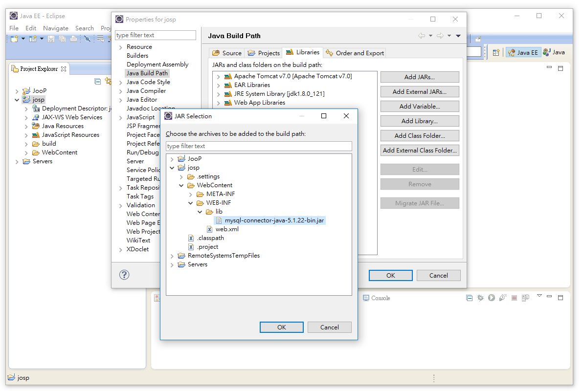Click the play-shaped icon in Console toolbar
Screen dimensions: 584x392
click(x=492, y=298)
